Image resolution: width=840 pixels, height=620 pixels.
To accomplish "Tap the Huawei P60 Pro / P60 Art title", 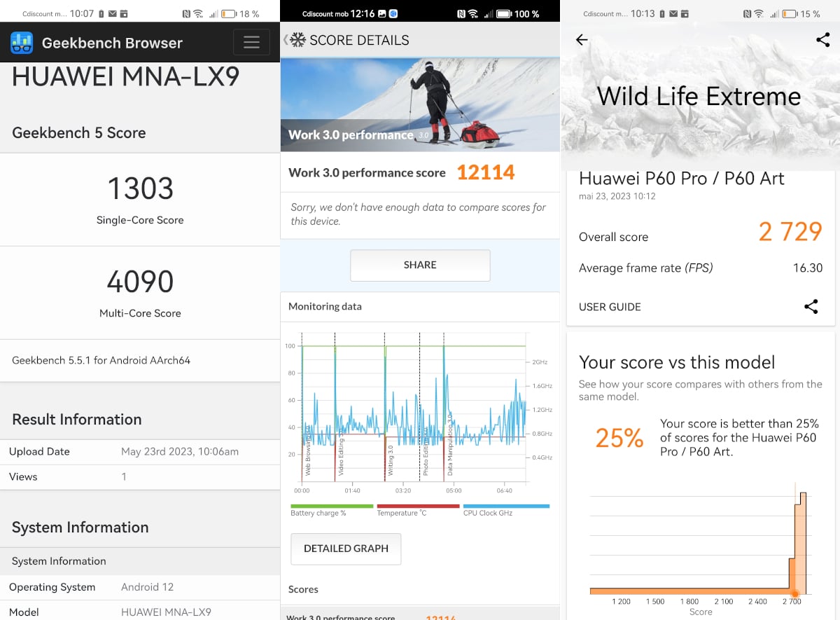I will (682, 178).
